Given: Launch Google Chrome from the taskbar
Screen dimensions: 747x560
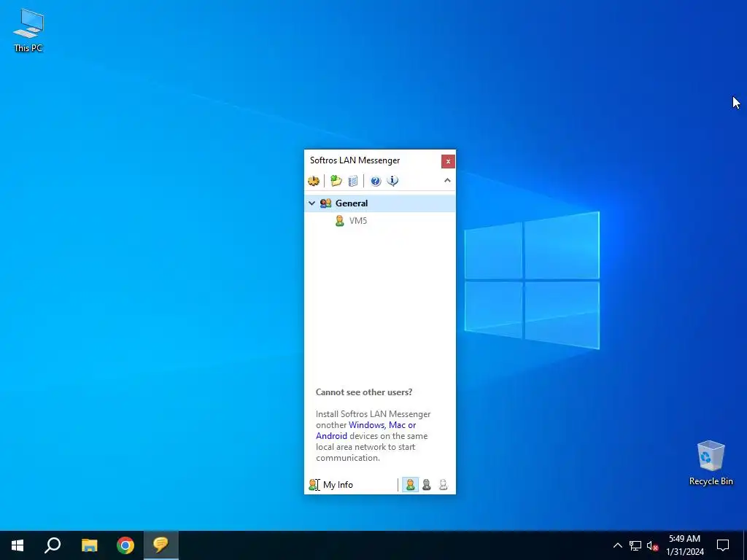Looking at the screenshot, I should click(x=125, y=545).
